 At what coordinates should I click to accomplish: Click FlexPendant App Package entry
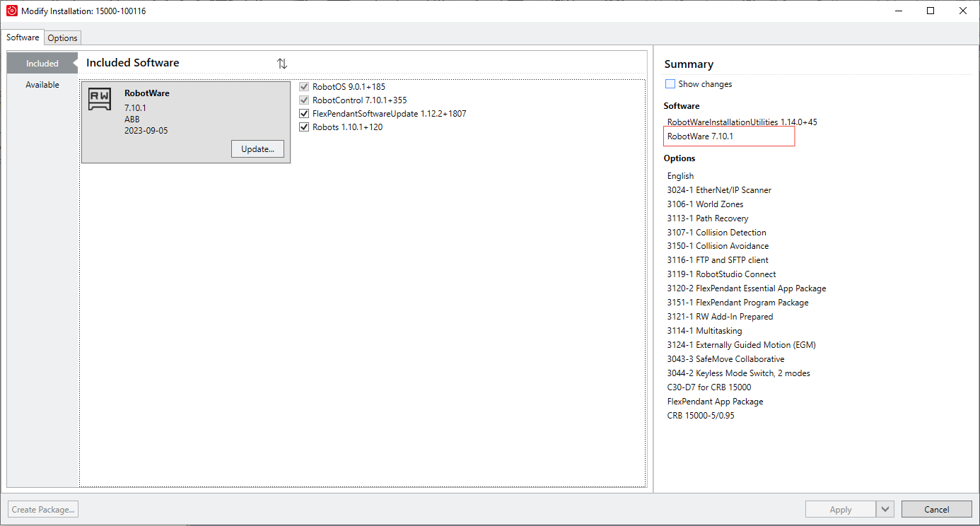point(715,402)
